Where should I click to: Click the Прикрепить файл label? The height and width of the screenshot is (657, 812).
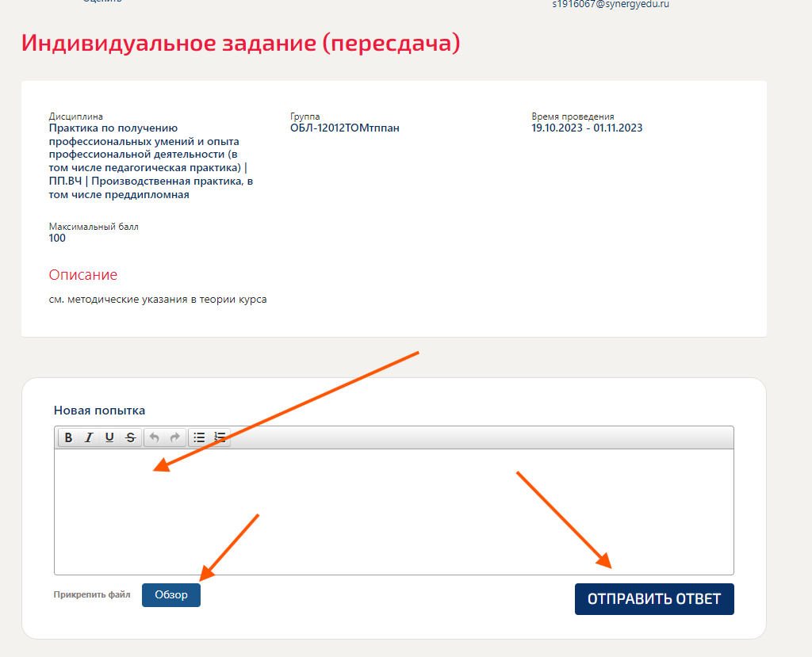90,594
